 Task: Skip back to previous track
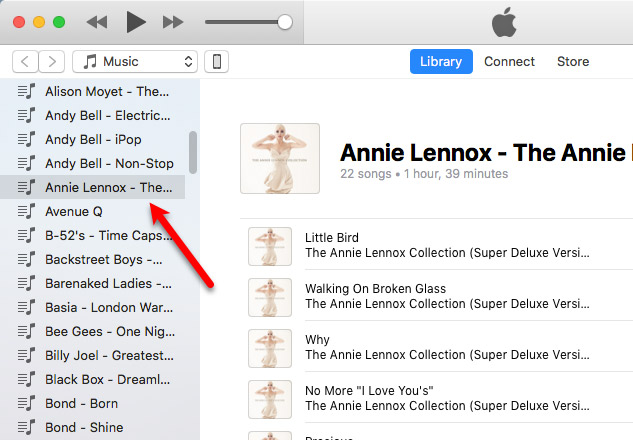point(97,21)
